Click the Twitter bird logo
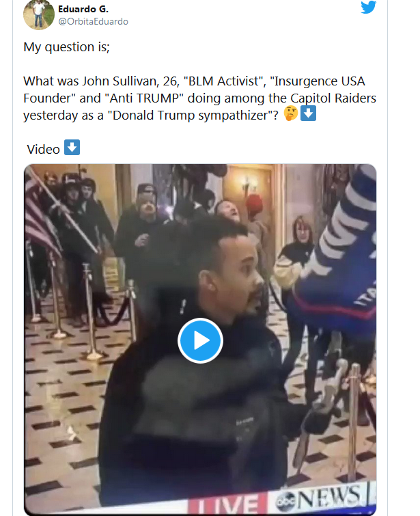Viewport: 420px width, 516px height. click(368, 8)
